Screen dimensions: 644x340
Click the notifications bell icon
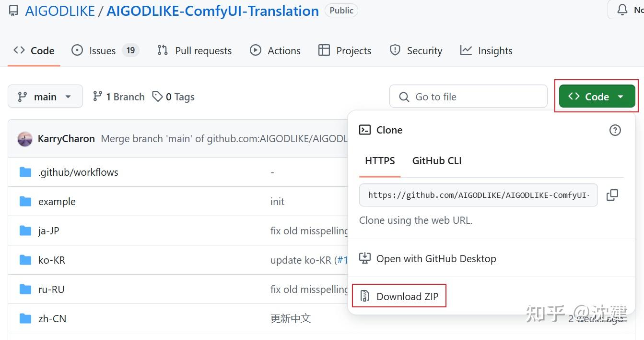622,10
